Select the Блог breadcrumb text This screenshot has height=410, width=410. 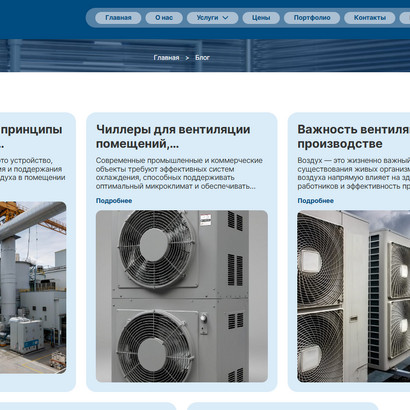click(202, 58)
